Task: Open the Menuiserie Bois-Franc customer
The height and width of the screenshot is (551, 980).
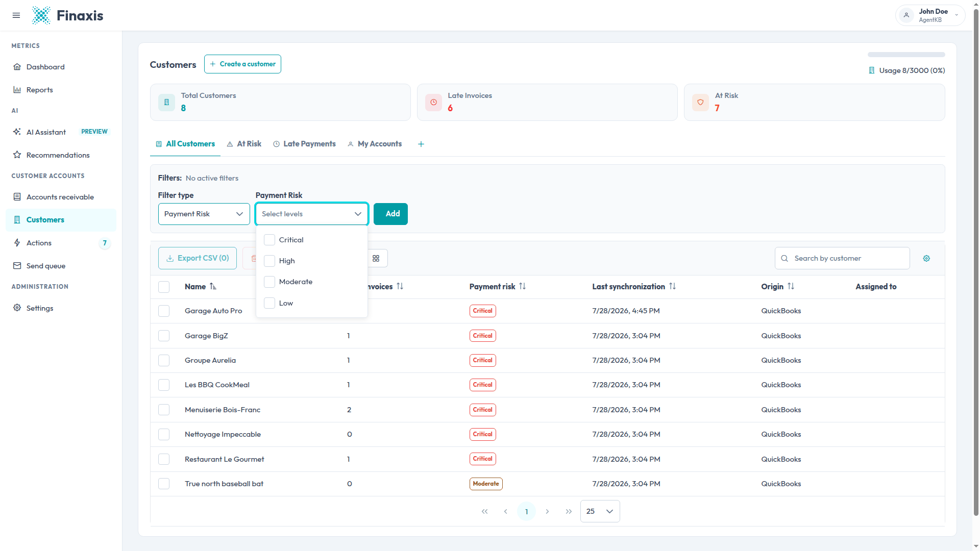Action: click(x=223, y=410)
